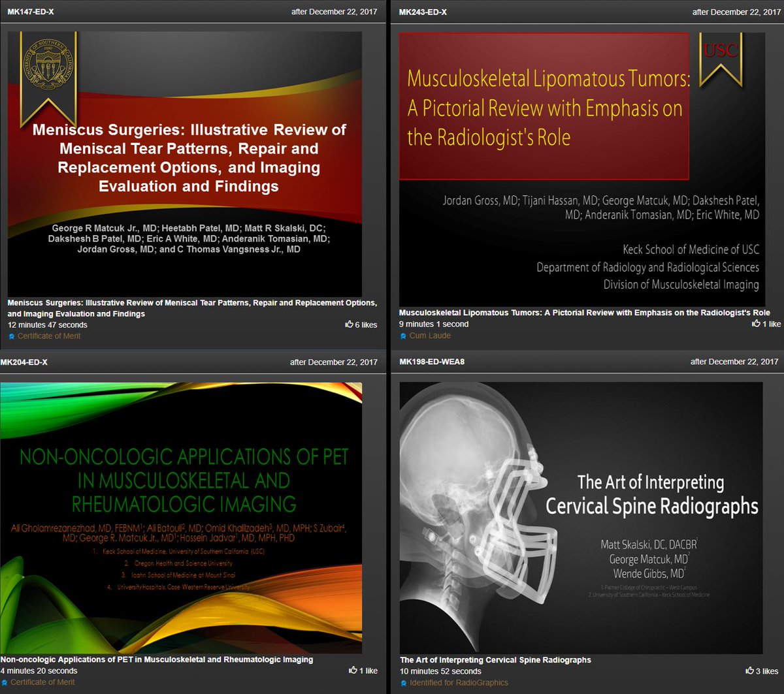Open the Meniscus Surgeries presentation thumbnail
Image resolution: width=784 pixels, height=694 pixels.
pyautogui.click(x=185, y=163)
